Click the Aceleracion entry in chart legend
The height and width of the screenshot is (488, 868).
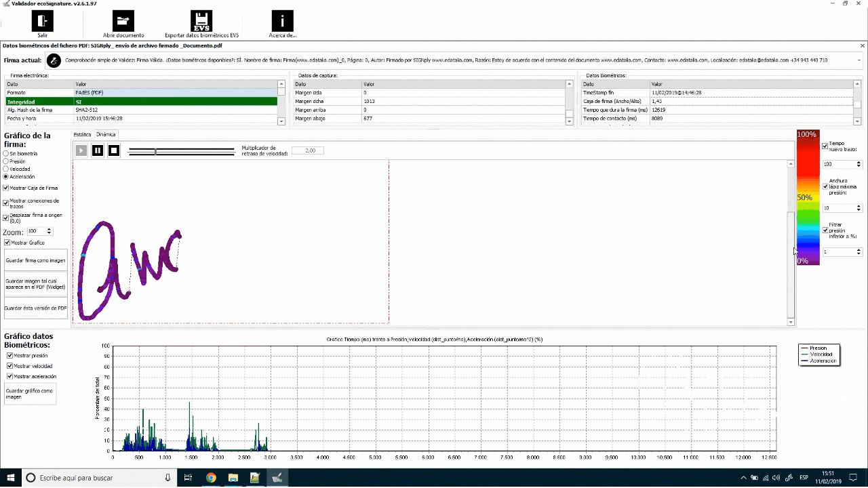click(818, 361)
